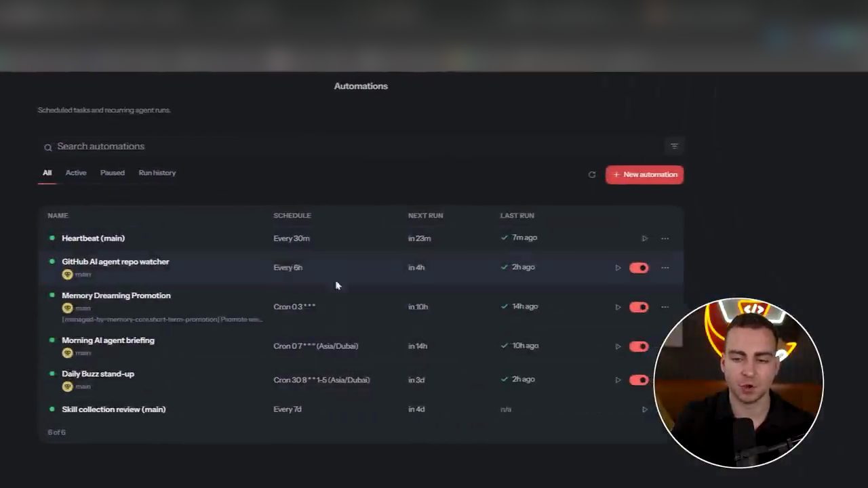Open the filter options icon beside search
Viewport: 868px width, 488px height.
coord(674,146)
